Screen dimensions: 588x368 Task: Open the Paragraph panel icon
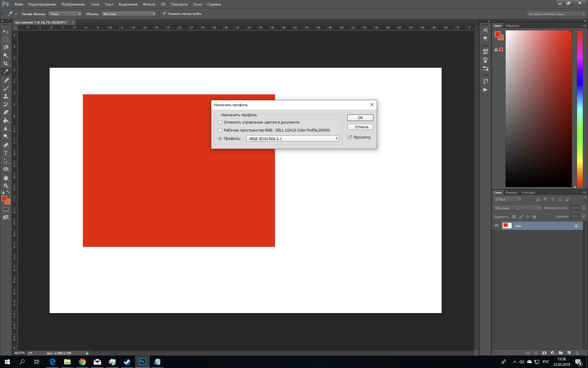[x=485, y=39]
